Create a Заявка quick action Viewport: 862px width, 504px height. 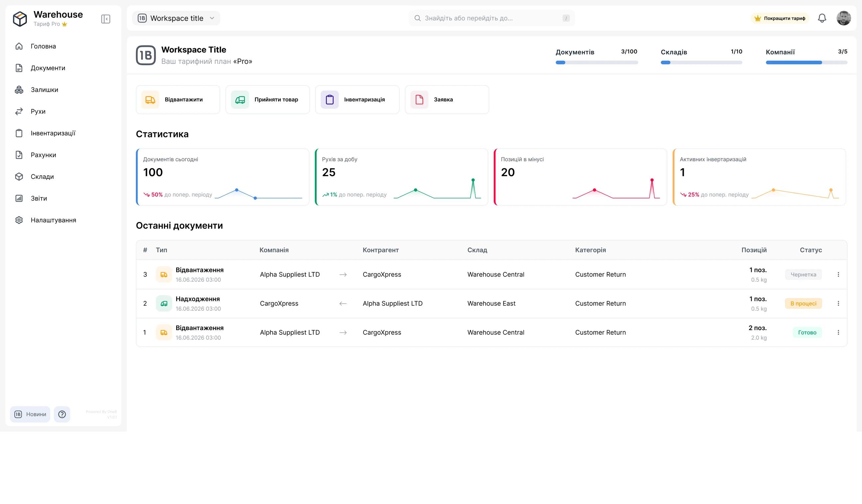tap(447, 99)
